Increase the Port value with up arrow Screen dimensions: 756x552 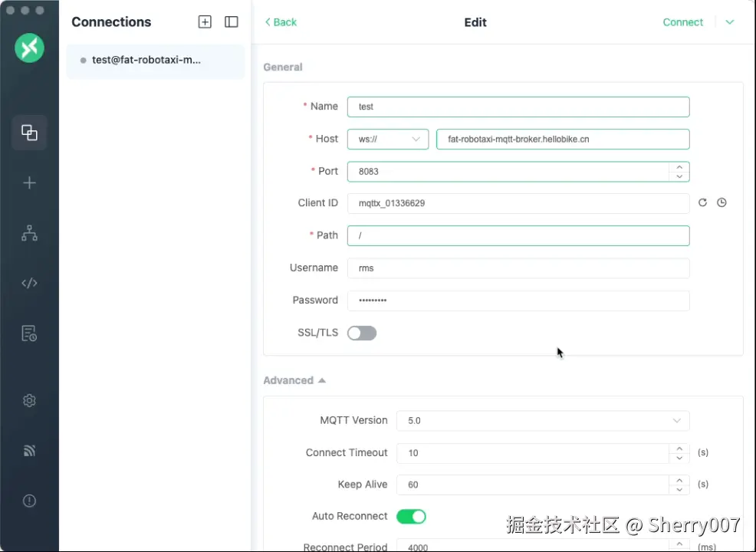point(679,167)
